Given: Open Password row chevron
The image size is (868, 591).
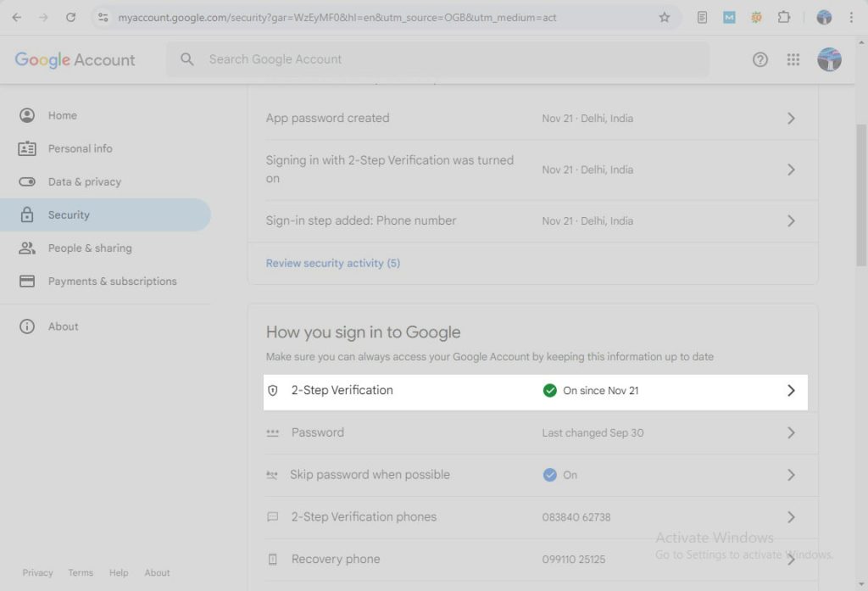Looking at the screenshot, I should [x=791, y=432].
